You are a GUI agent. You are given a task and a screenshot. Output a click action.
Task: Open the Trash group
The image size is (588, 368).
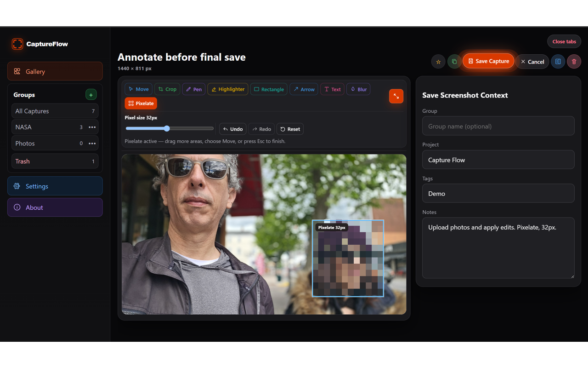pos(55,161)
